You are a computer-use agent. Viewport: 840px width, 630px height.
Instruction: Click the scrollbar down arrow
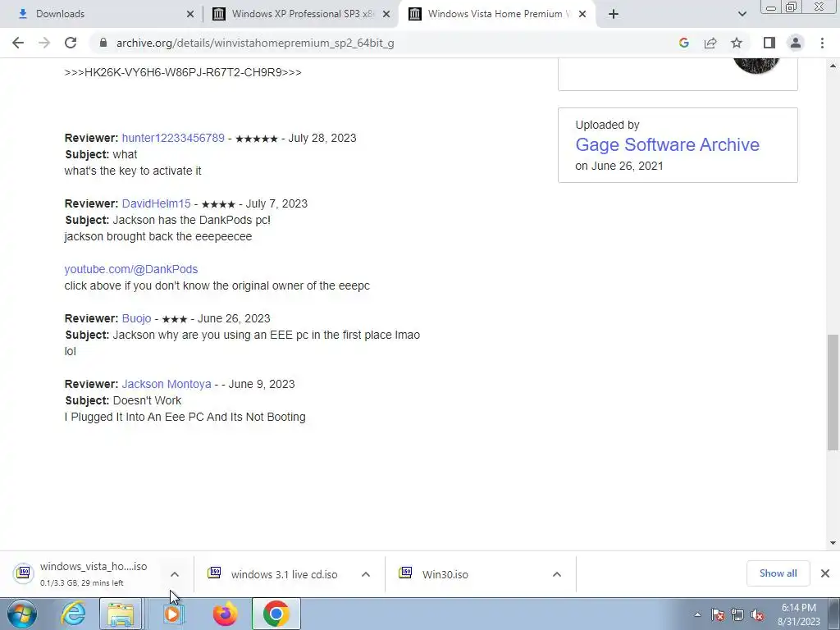pyautogui.click(x=833, y=543)
